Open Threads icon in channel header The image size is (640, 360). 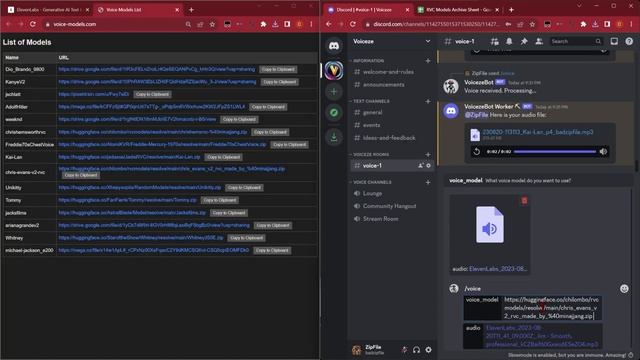tap(495, 41)
